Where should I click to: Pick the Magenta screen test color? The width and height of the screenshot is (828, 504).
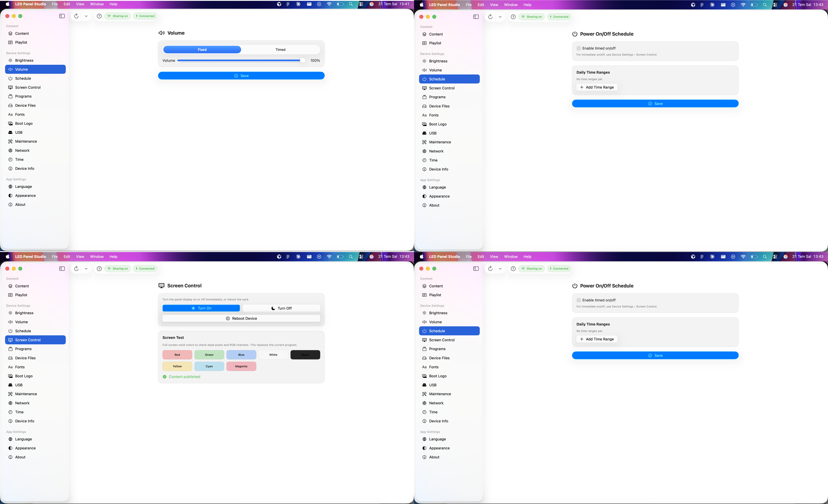(241, 366)
